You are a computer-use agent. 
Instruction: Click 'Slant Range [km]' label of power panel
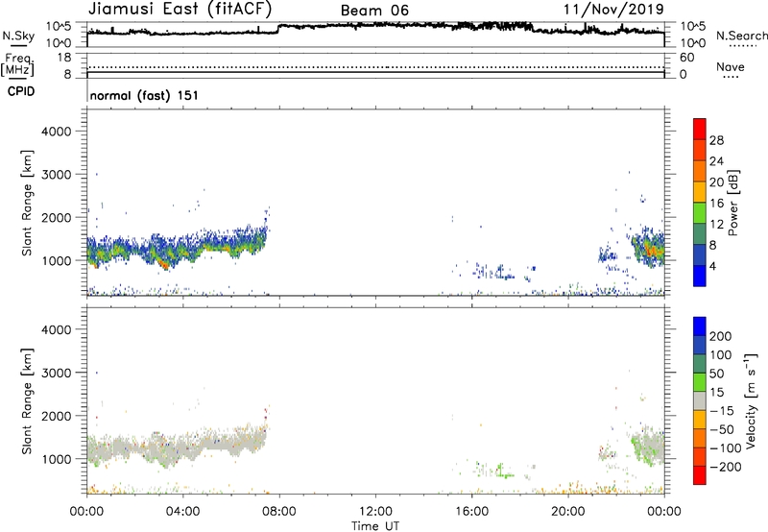(x=27, y=204)
